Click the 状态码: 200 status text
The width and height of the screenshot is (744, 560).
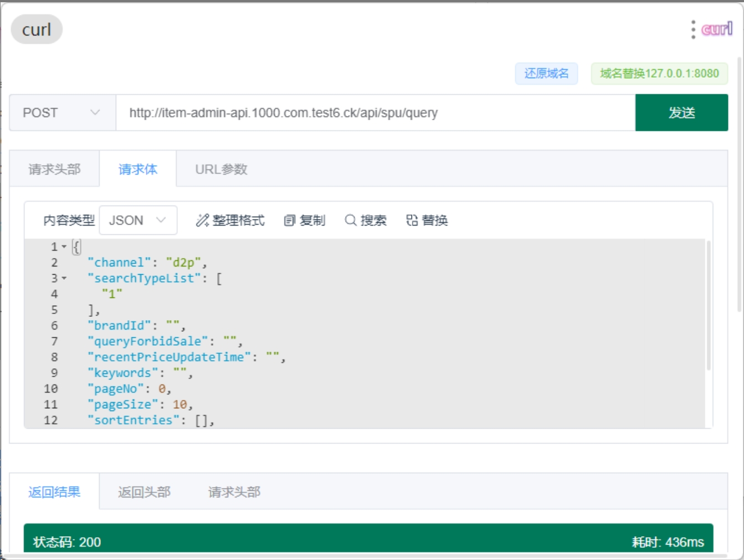tap(67, 542)
